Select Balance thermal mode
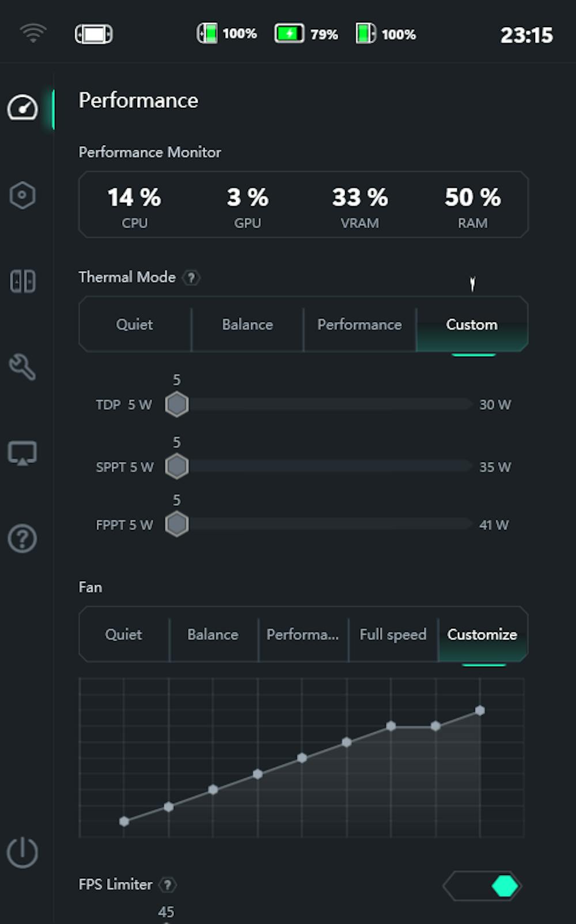This screenshot has width=576, height=924. tap(247, 324)
